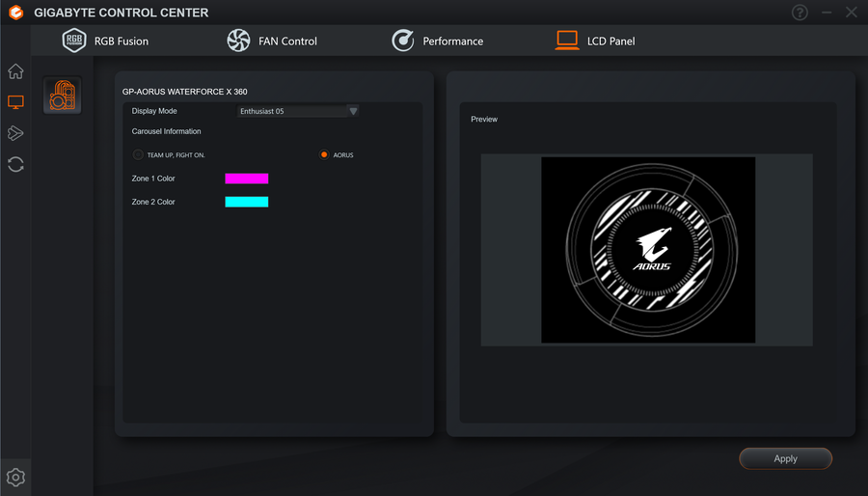Screen dimensions: 868x496
Task: Open the circular sync arrows sidebar icon
Action: pos(15,164)
